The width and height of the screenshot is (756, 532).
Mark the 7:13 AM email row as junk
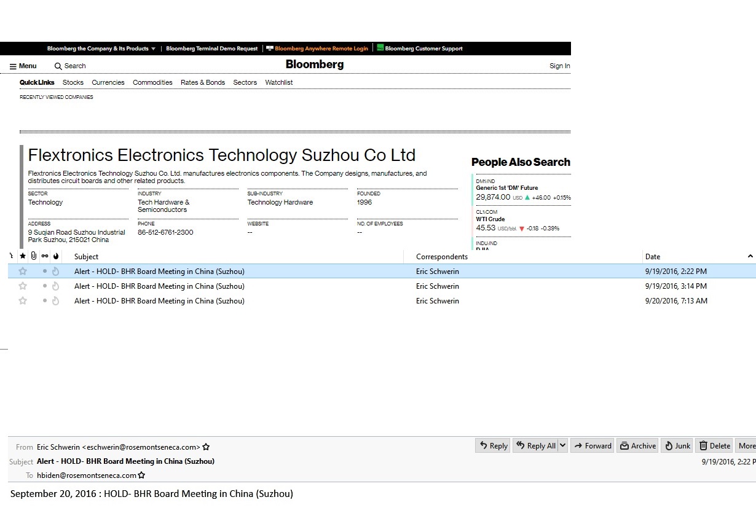[x=55, y=301]
